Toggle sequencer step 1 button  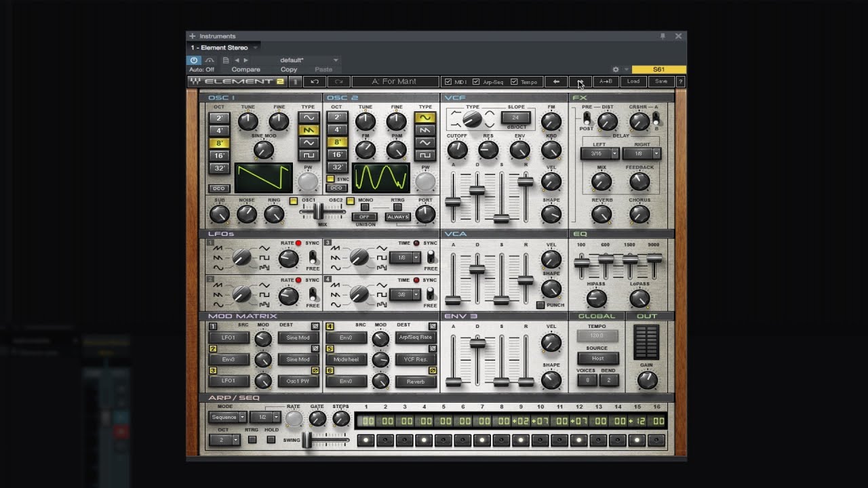click(x=366, y=441)
